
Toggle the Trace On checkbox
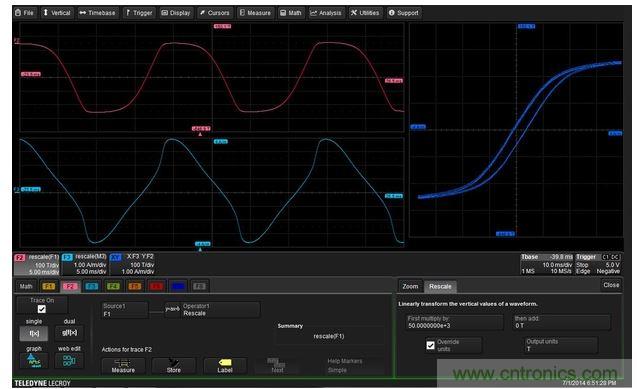(x=41, y=309)
